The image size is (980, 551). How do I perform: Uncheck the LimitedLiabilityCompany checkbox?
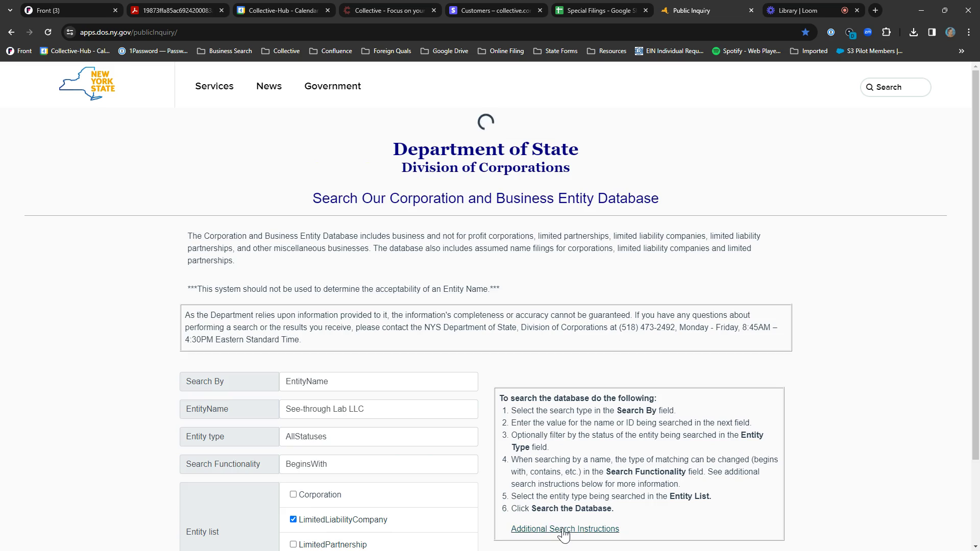[293, 519]
